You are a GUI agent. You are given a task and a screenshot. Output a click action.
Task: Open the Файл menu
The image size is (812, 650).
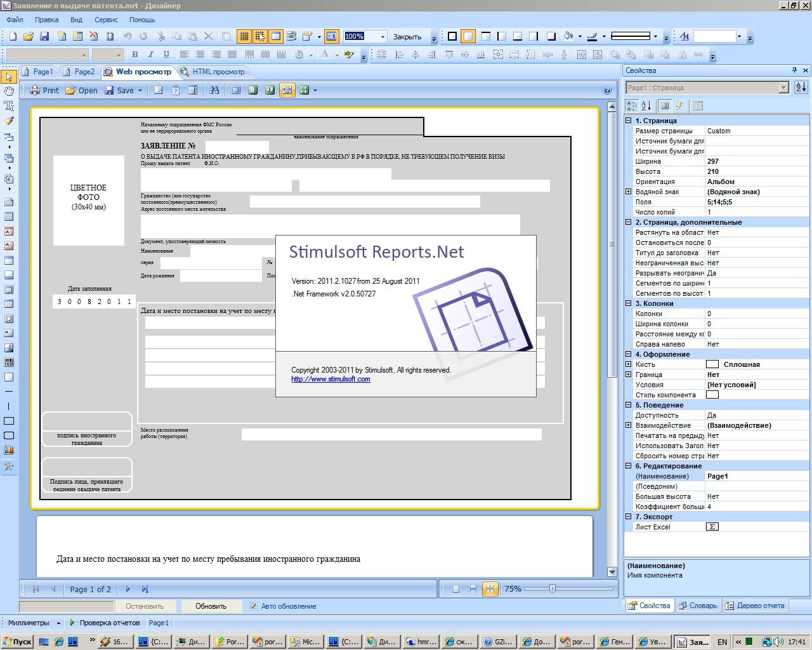pos(15,20)
